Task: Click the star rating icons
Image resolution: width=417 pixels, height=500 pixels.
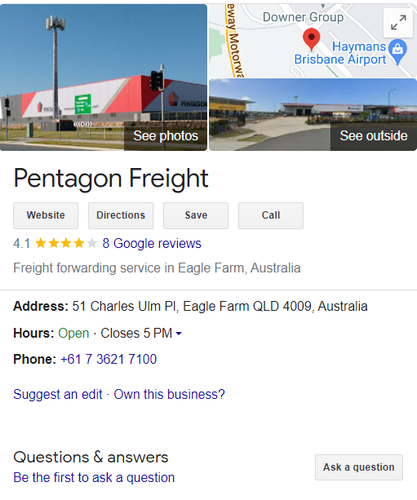Action: [x=66, y=243]
